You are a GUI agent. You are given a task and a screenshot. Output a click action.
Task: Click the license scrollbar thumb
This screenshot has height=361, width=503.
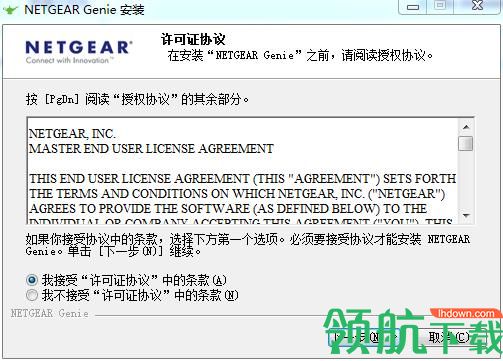coord(466,143)
